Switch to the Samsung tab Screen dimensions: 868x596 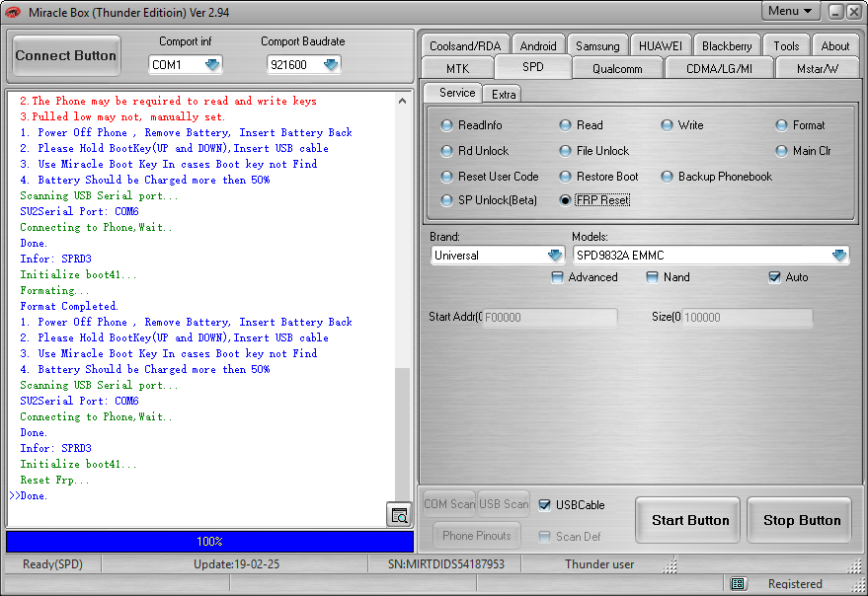tap(597, 46)
